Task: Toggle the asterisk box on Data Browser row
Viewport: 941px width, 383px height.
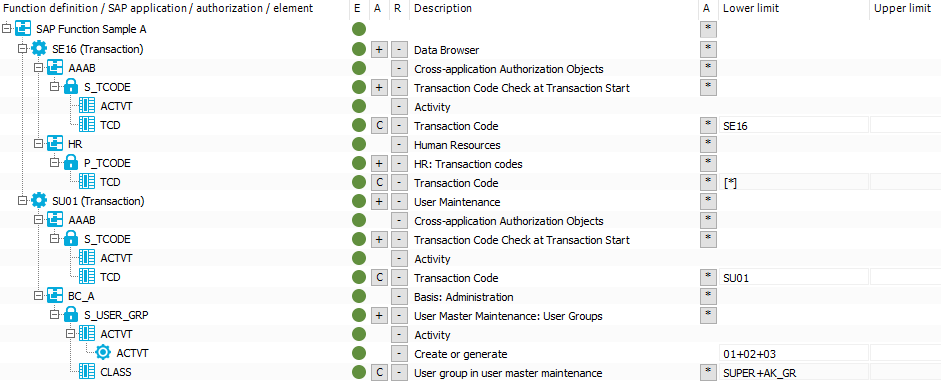Action: coord(708,49)
